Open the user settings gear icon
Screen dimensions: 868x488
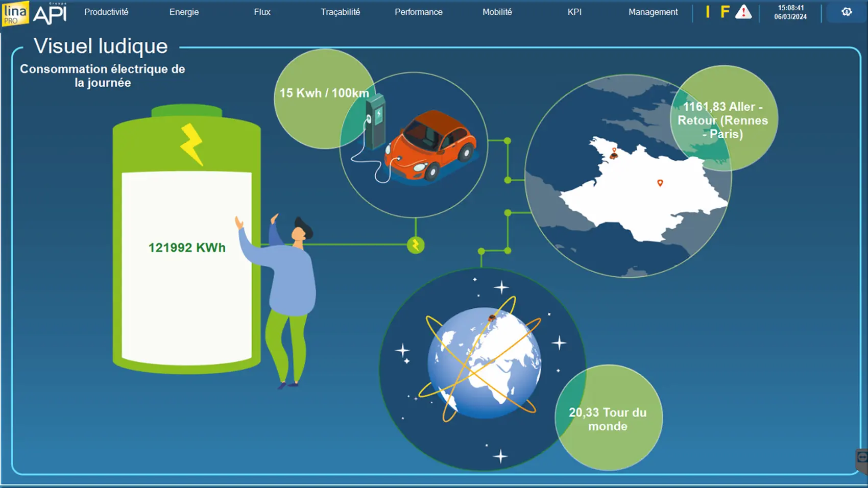click(847, 12)
